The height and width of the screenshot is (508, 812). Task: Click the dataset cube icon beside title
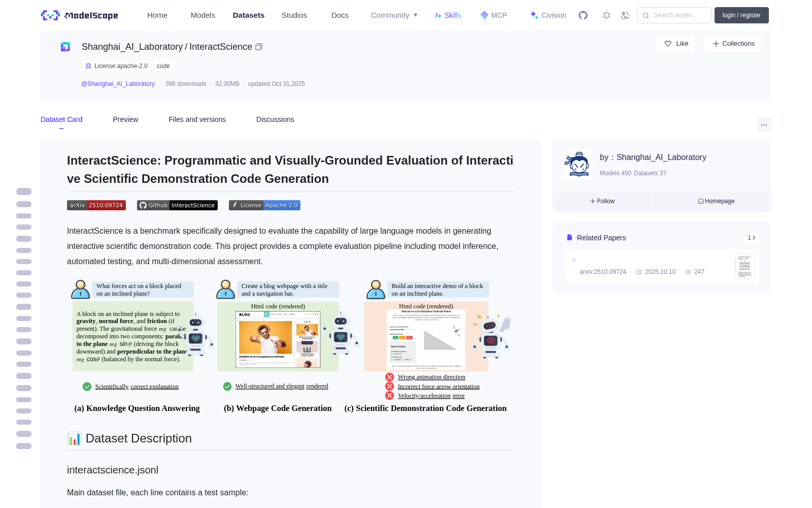[65, 47]
